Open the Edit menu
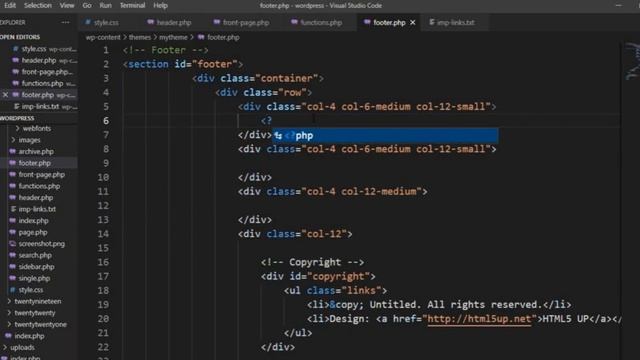The width and height of the screenshot is (640, 360). pos(10,5)
